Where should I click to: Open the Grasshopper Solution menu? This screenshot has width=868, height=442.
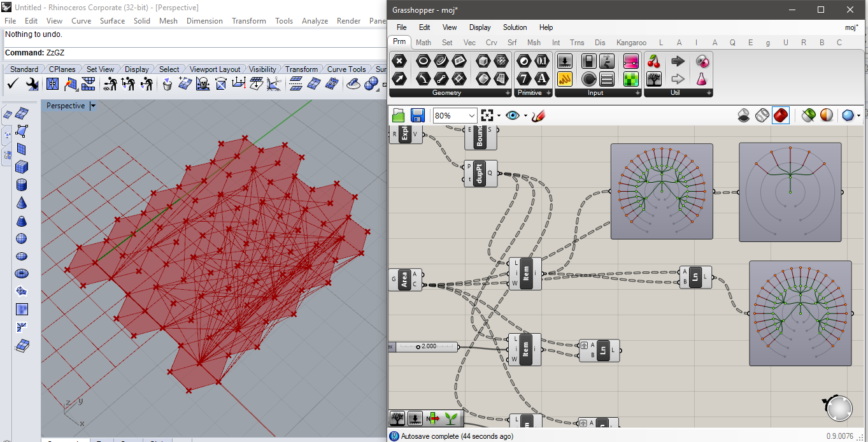click(515, 27)
